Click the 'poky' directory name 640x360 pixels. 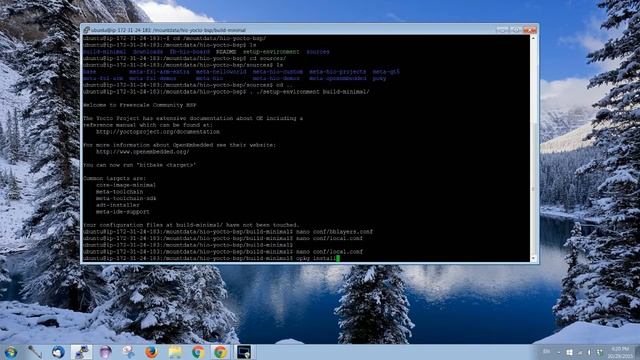(x=379, y=78)
